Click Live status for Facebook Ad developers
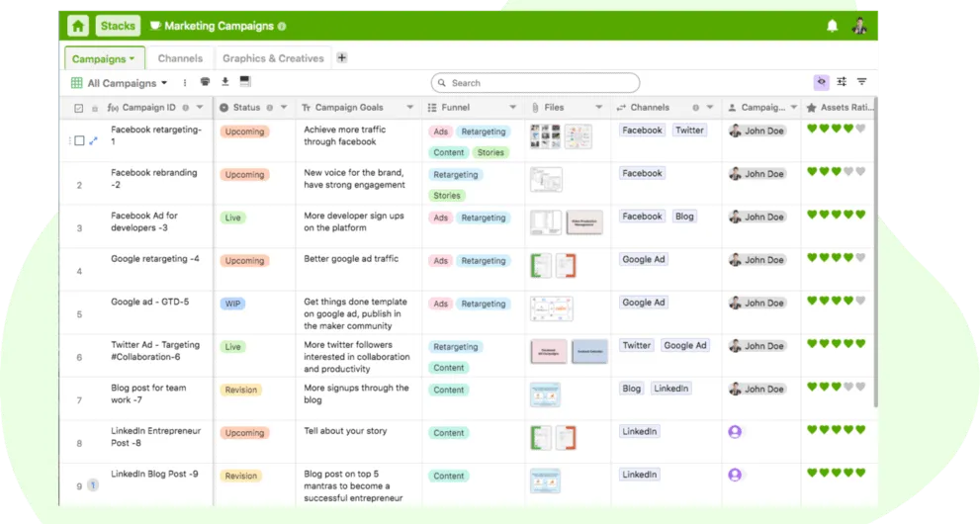The width and height of the screenshot is (980, 524). point(232,218)
